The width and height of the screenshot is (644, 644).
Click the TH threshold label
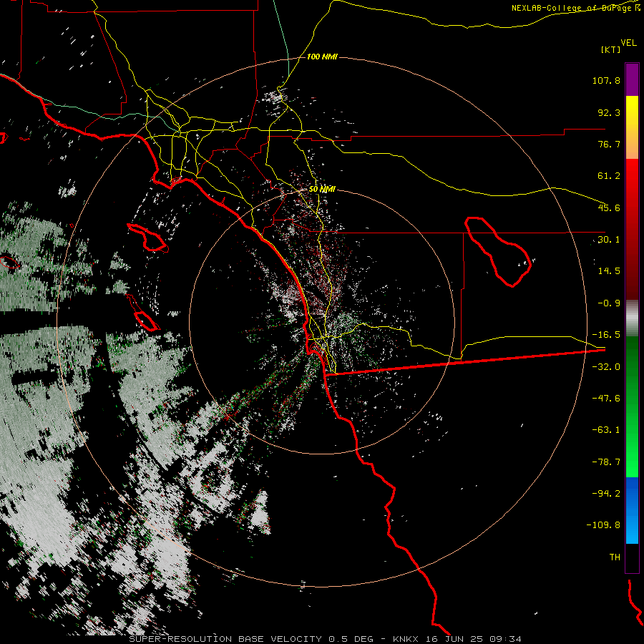[x=615, y=557]
